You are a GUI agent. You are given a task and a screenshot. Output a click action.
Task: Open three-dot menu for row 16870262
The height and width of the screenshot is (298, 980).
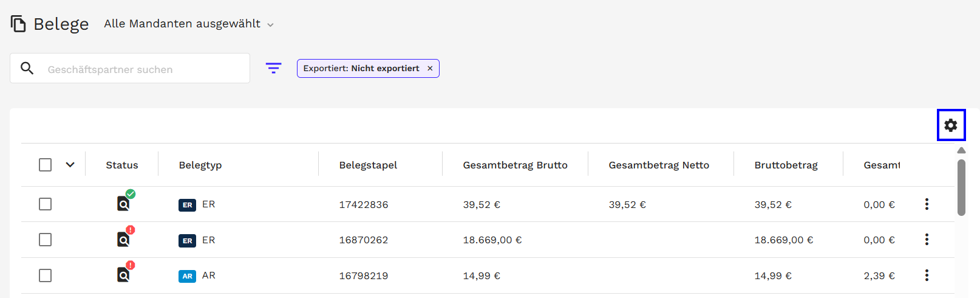927,240
